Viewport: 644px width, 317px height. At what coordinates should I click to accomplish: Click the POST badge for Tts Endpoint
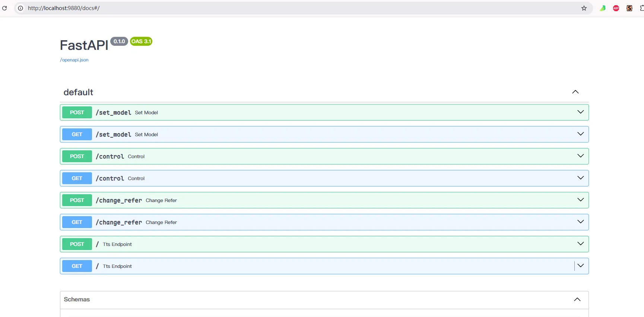(x=77, y=244)
